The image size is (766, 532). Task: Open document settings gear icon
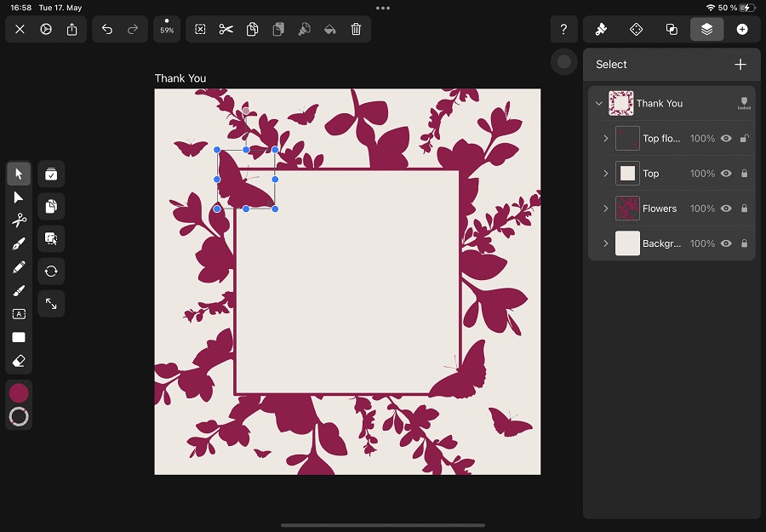pyautogui.click(x=46, y=29)
